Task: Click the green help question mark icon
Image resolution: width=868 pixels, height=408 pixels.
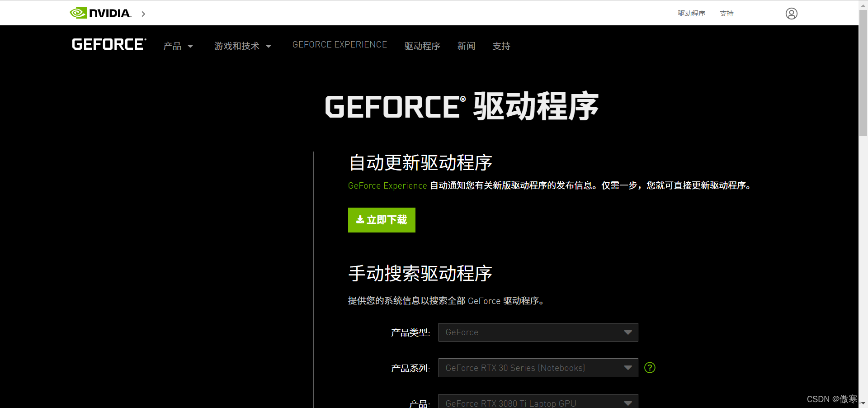Action: [650, 368]
